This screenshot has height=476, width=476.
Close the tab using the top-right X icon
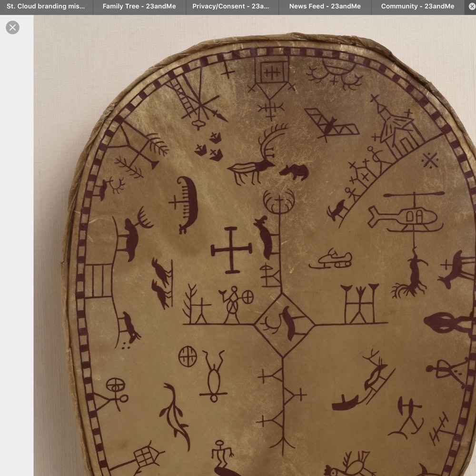coord(472,6)
